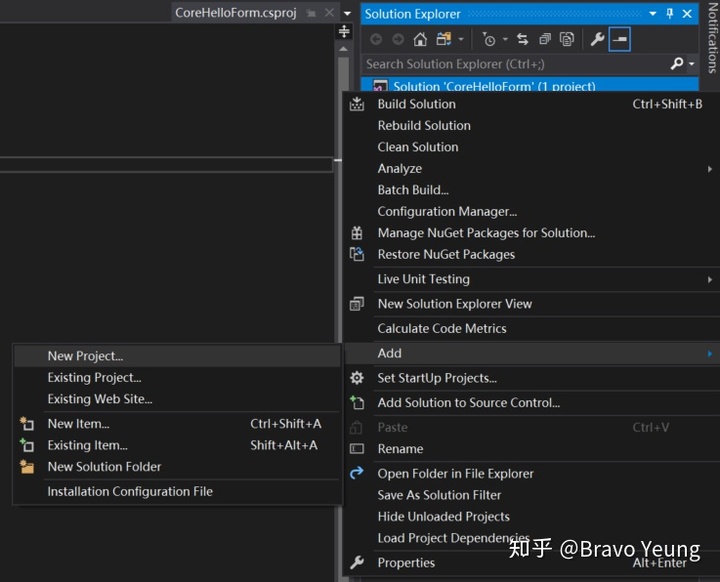
Task: Choose New Solution Folder
Action: [x=177, y=467]
